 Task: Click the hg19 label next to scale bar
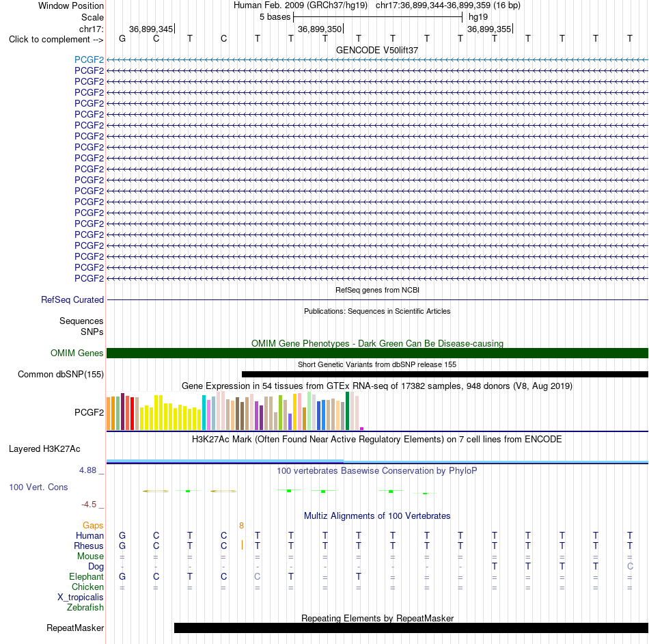point(478,17)
